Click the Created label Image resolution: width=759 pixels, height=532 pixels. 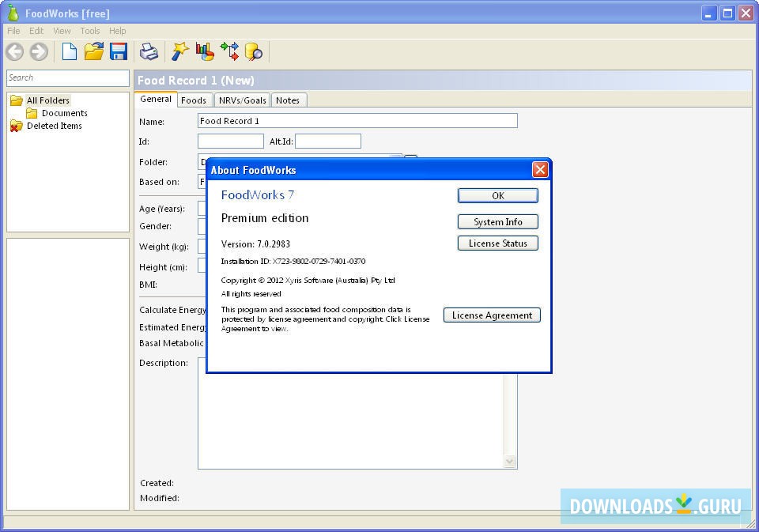pyautogui.click(x=157, y=483)
